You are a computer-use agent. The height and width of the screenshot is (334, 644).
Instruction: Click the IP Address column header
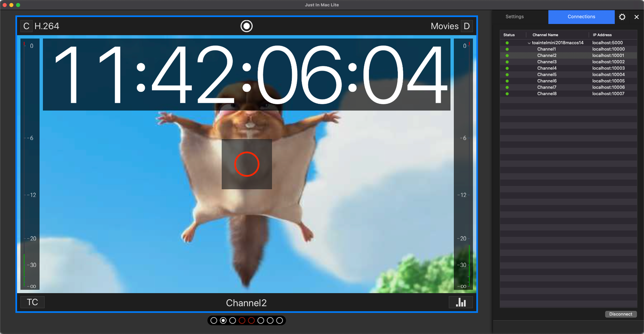point(602,35)
